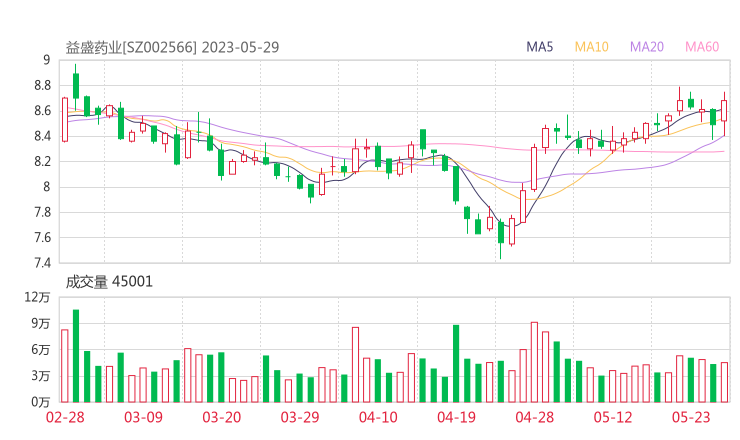Click the MA5 legend label

(539, 47)
